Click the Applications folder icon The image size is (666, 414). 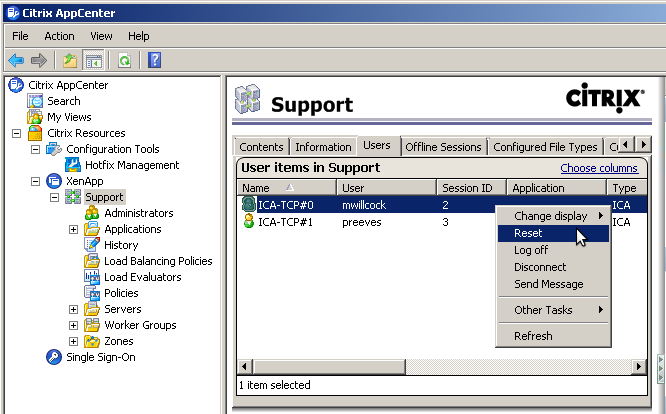tap(92, 229)
